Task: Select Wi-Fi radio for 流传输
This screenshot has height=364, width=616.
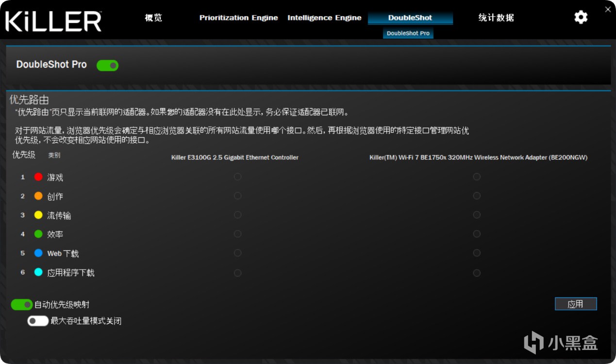Action: pos(477,215)
